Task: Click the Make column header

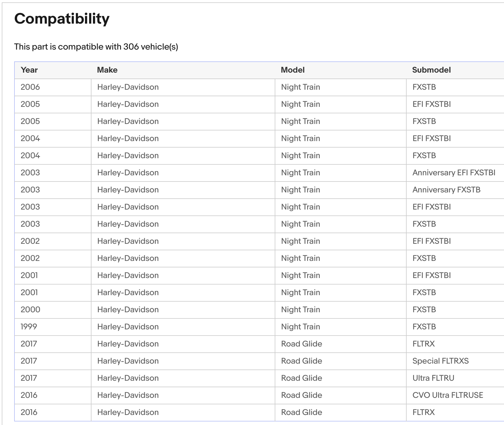Action: 107,70
